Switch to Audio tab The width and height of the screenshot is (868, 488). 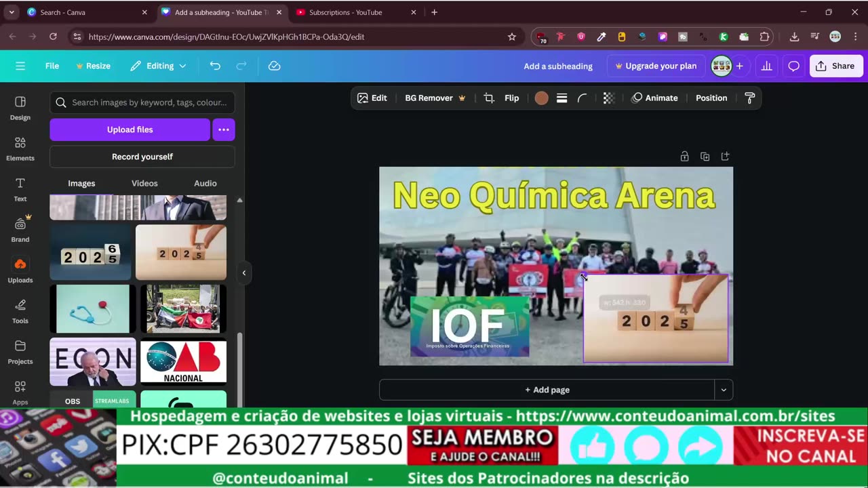coord(205,183)
